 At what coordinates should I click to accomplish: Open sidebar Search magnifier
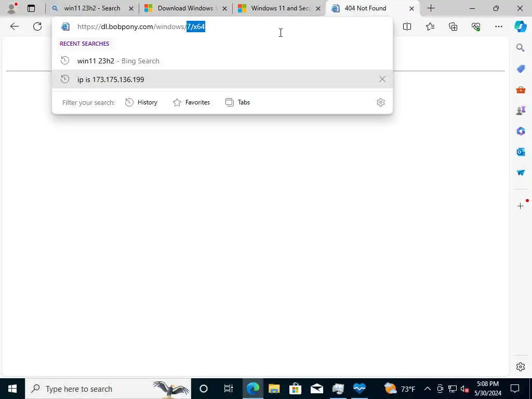tap(521, 48)
